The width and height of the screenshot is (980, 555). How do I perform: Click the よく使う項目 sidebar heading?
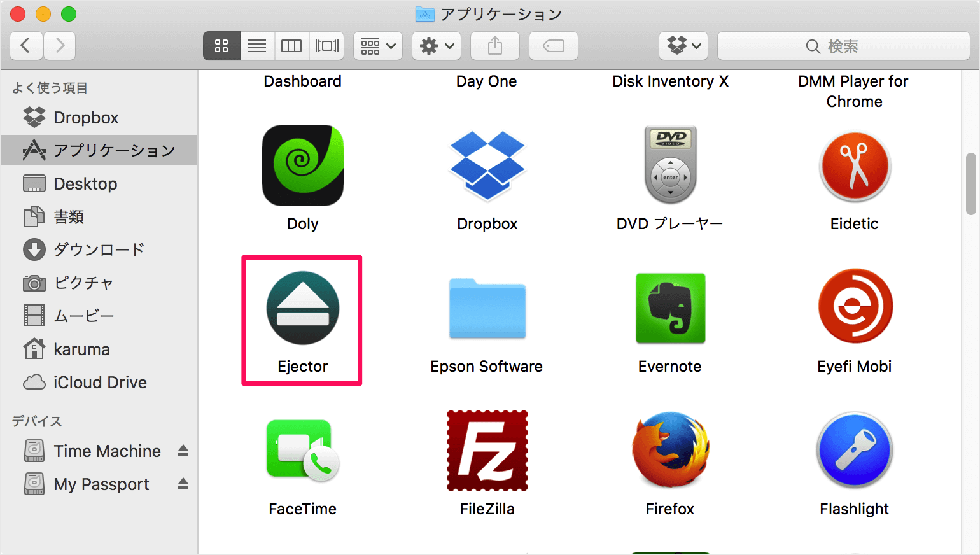(50, 88)
